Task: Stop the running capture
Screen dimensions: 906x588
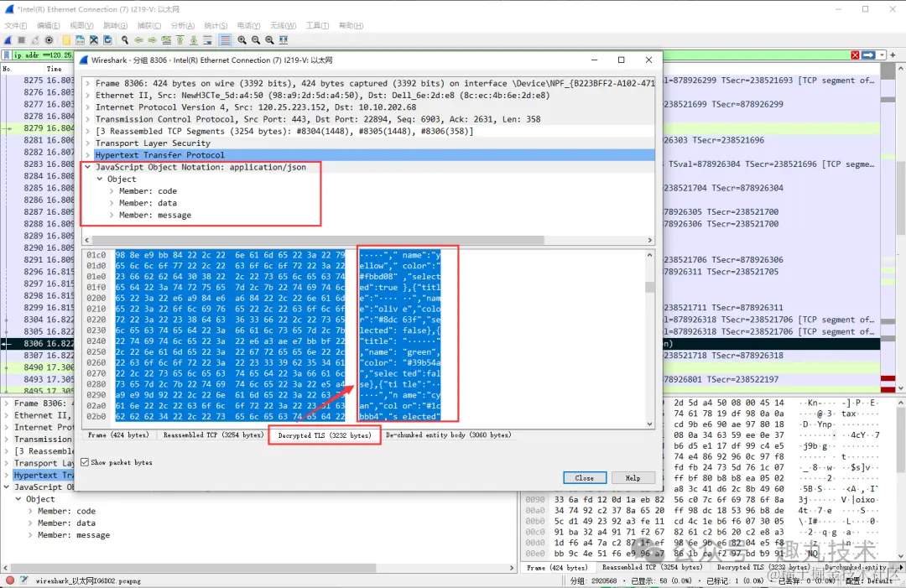Action: 21,40
